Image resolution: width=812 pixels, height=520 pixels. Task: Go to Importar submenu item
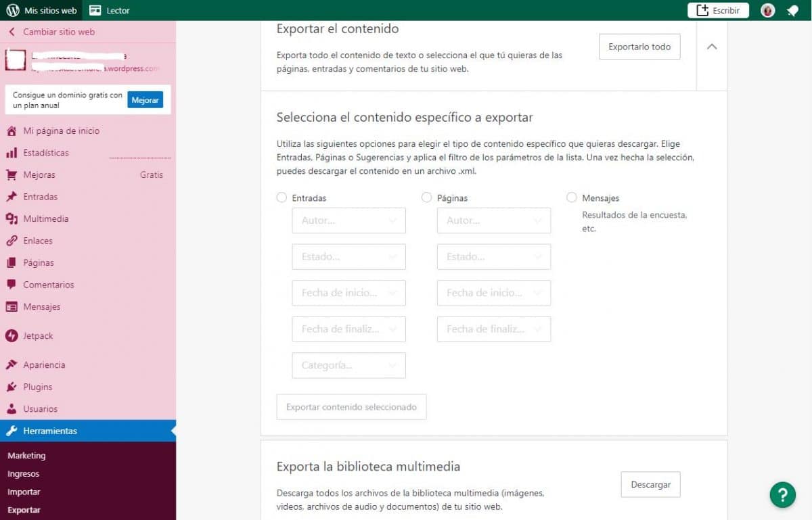24,492
